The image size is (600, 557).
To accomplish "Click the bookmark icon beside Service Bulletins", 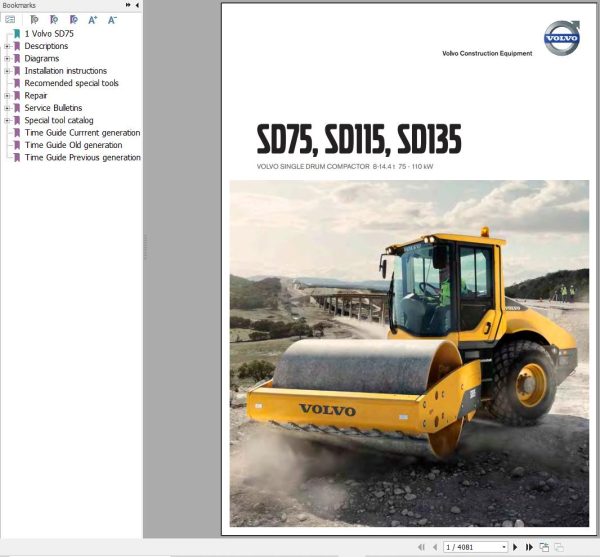I will tap(16, 108).
